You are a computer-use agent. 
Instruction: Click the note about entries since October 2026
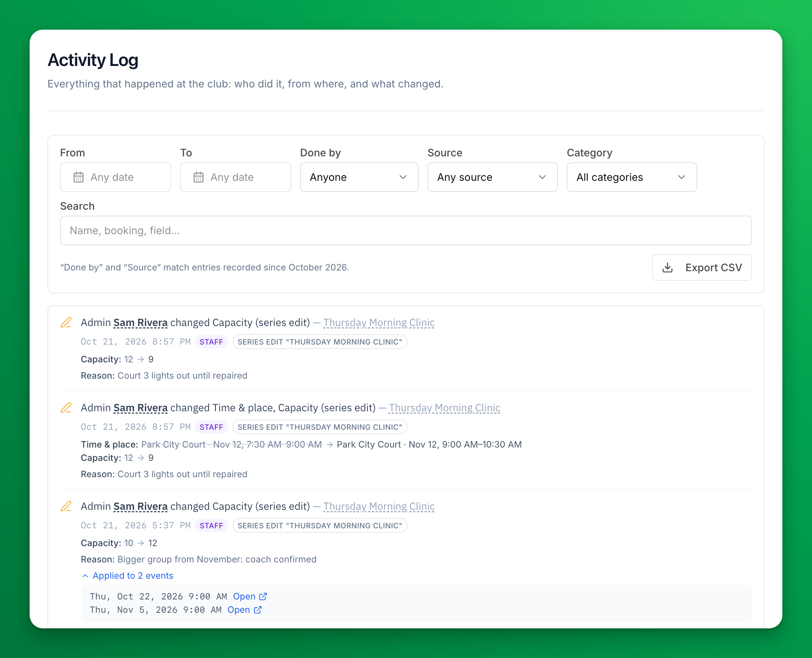pos(204,267)
